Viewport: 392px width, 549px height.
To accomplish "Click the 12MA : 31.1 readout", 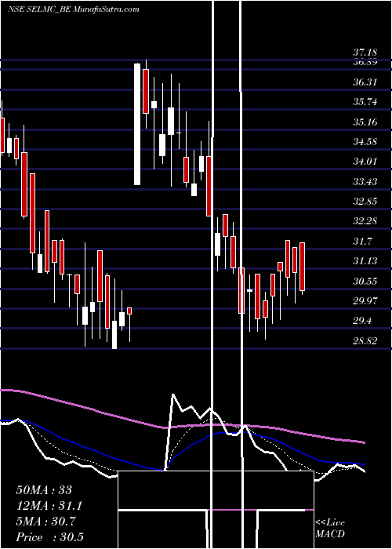I will click(x=49, y=506).
